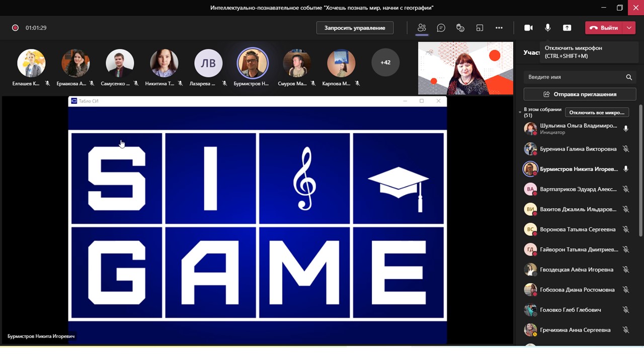Collapse the 'В этом собрании' section
Viewport: 644px width, 362px height.
point(520,112)
